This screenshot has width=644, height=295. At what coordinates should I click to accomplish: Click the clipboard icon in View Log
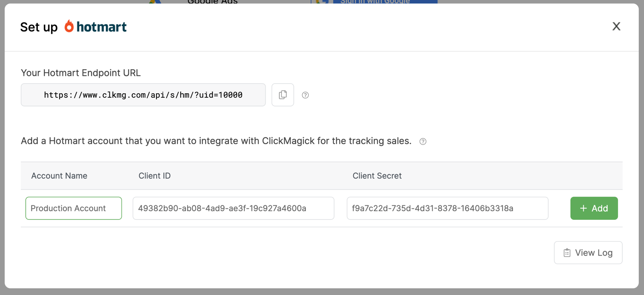[x=567, y=253]
